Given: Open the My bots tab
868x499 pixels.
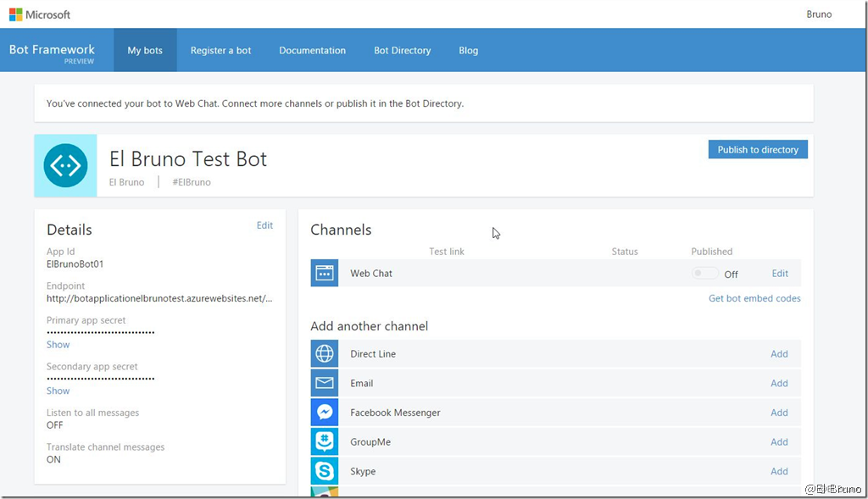Looking at the screenshot, I should click(145, 50).
